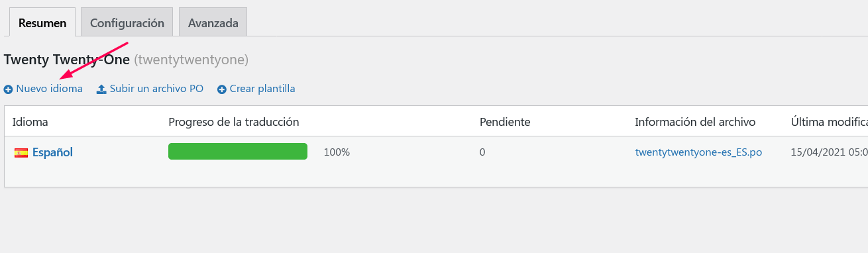
Task: Open the twentytwentyone-es_ES.po file link
Action: [x=698, y=152]
